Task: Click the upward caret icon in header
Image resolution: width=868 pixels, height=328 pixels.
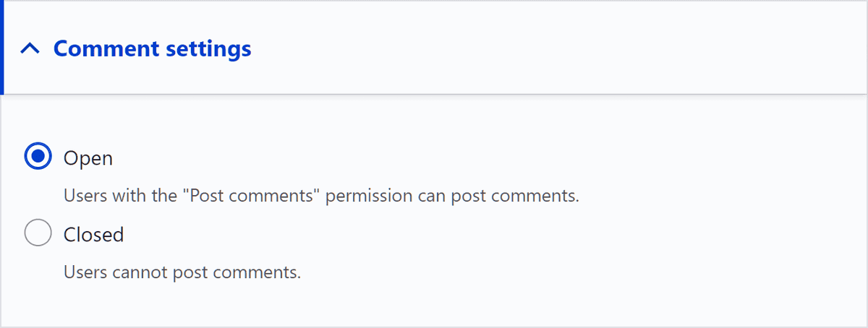Action: [x=30, y=49]
